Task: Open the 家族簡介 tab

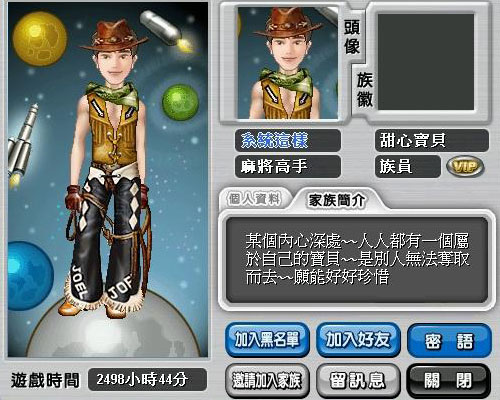Action: [337, 200]
